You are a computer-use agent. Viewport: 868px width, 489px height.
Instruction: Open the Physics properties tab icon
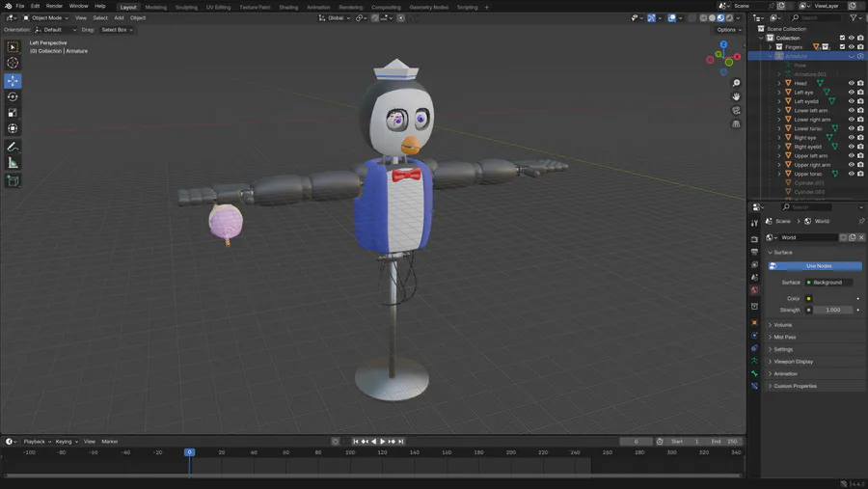pyautogui.click(x=754, y=335)
